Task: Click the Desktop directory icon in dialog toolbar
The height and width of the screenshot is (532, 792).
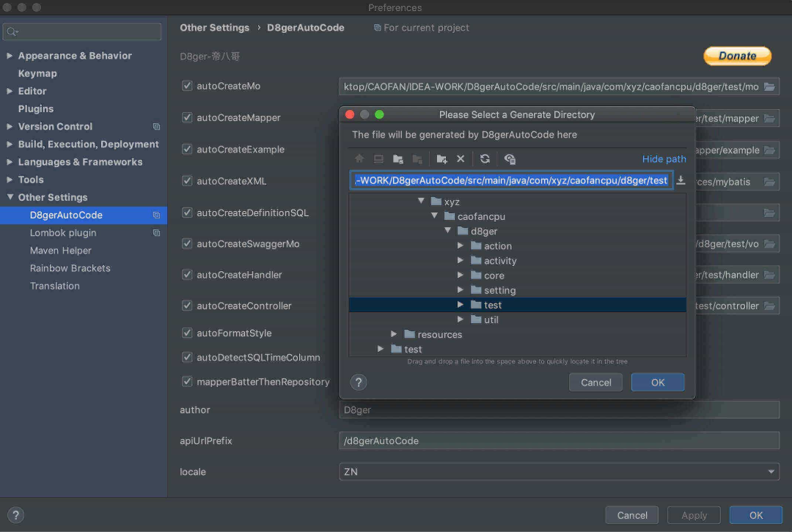Action: coord(378,159)
